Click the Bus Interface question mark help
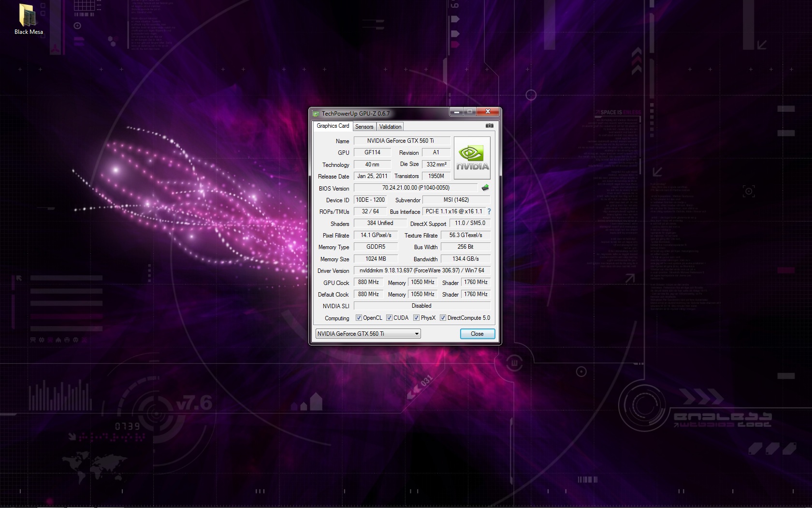Screen dimensions: 812x508 coord(489,211)
